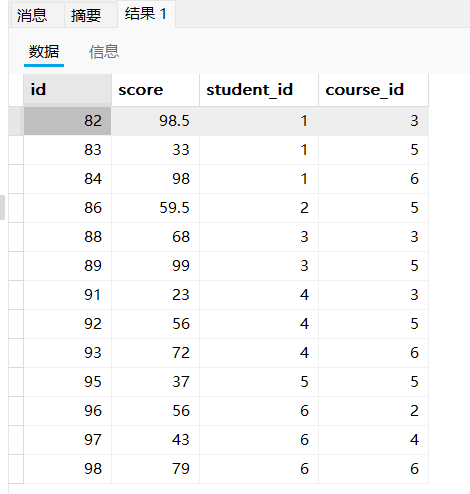Select the student_id cell in row 88
This screenshot has height=494, width=470.
click(x=259, y=237)
